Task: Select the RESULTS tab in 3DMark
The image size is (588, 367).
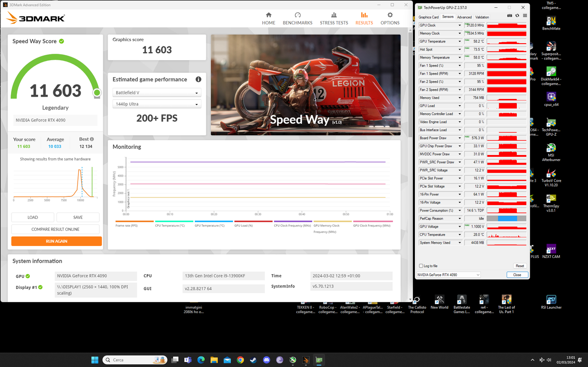Action: point(364,18)
